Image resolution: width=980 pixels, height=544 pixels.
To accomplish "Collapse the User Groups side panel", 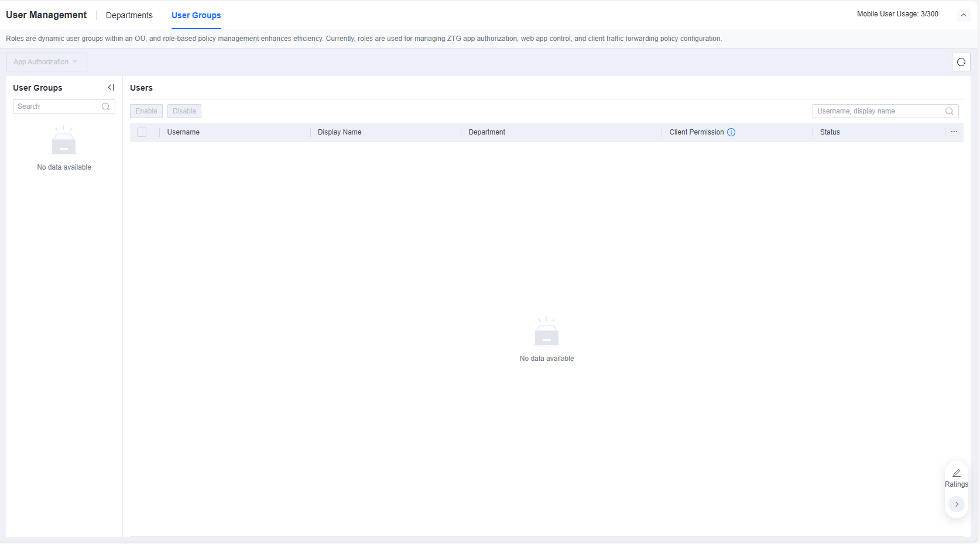I will pyautogui.click(x=111, y=87).
